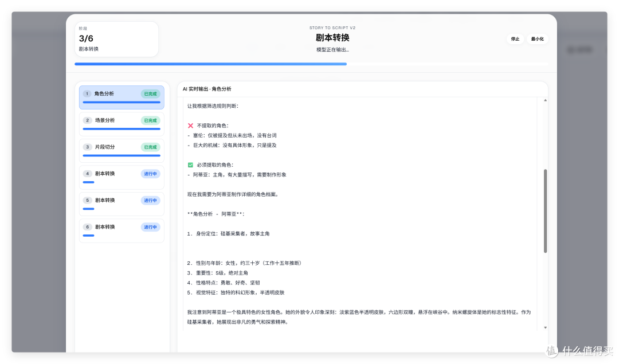Click the red X icon beside 不提取的角色
The height and width of the screenshot is (364, 619).
pyautogui.click(x=190, y=126)
